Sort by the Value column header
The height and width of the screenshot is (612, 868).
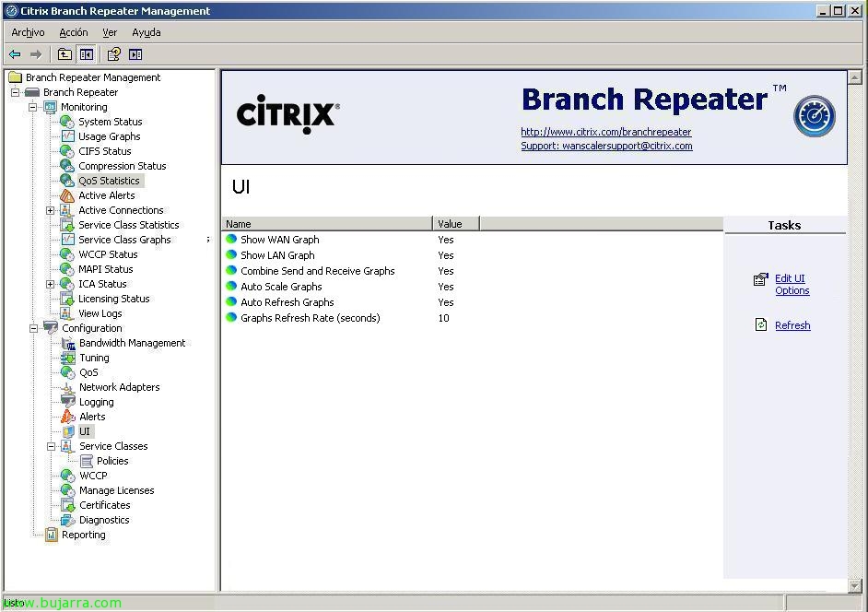pos(456,224)
